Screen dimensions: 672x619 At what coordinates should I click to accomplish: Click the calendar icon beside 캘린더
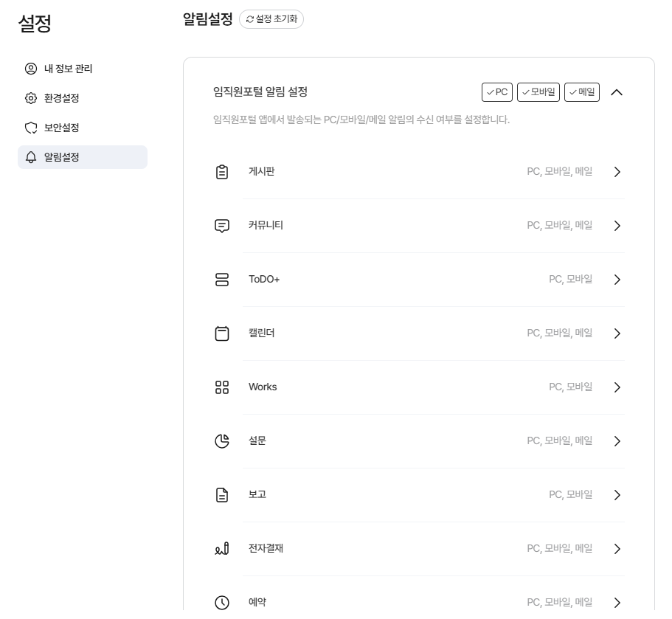click(x=222, y=333)
